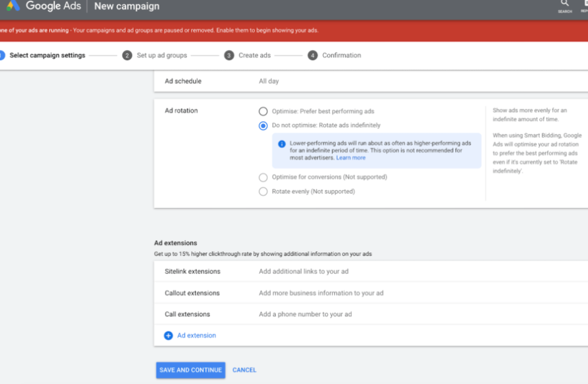Viewport: 588px width, 384px height.
Task: Click the Google Ads title text
Action: 53,6
